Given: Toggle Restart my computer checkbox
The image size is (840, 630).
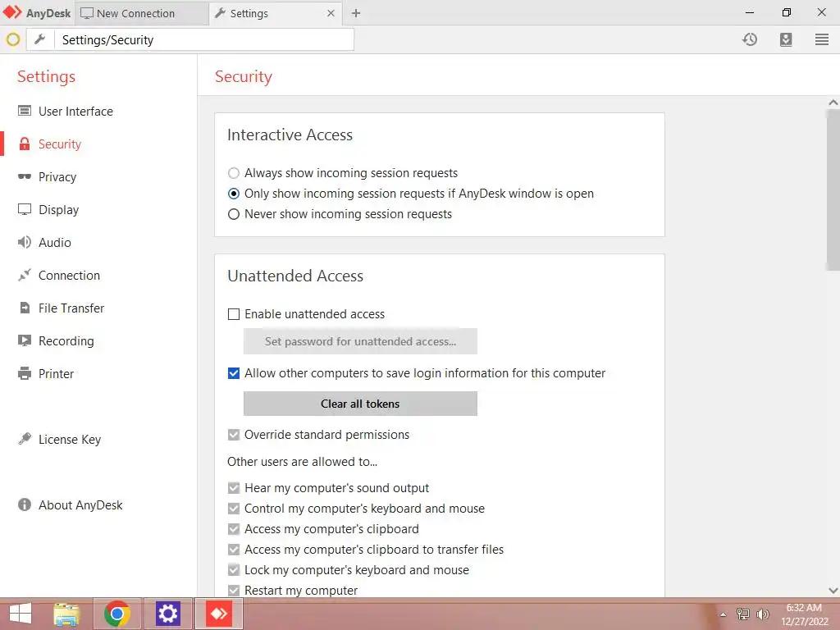Looking at the screenshot, I should tap(234, 591).
